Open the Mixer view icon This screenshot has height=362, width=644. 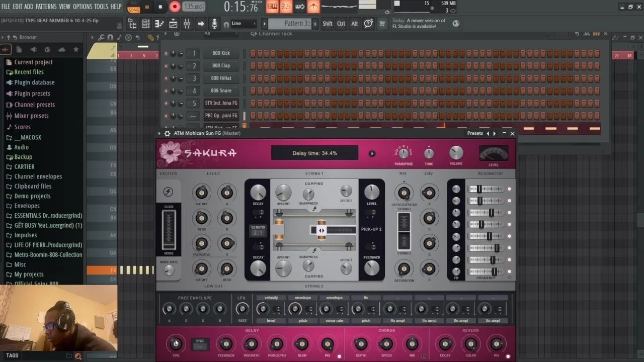tap(187, 24)
